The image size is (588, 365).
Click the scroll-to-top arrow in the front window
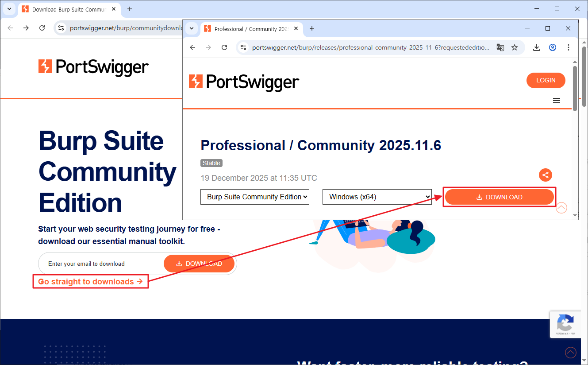click(x=561, y=208)
